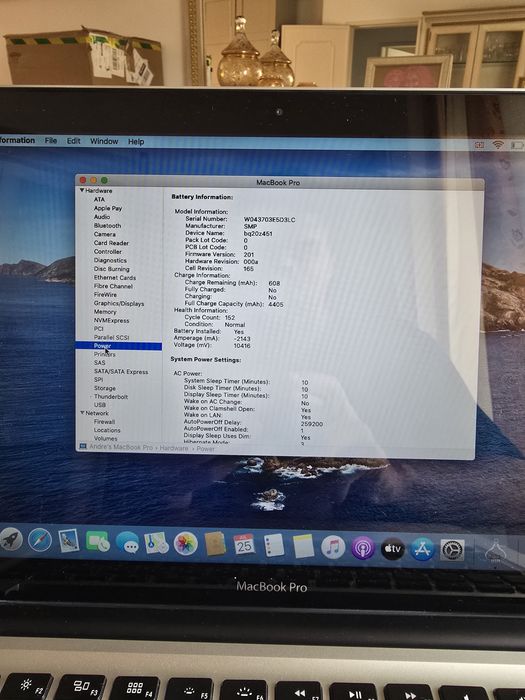Open App Store from Dock
This screenshot has width=525, height=700.
point(422,549)
